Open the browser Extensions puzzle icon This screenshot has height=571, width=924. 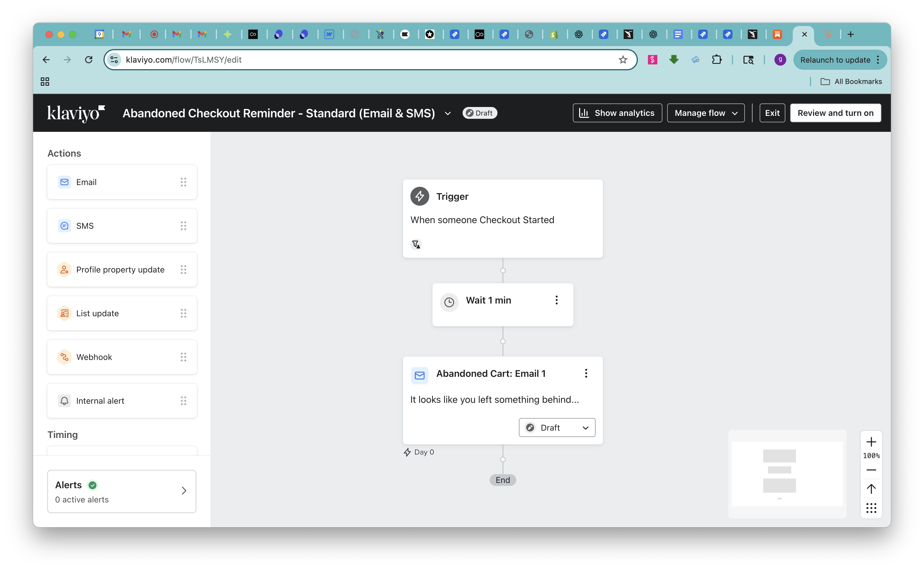point(716,60)
